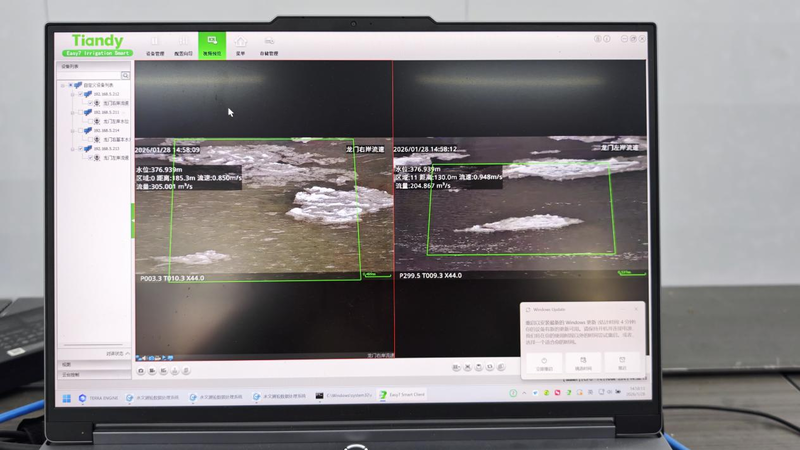Click restart now in Windows Update popup
The height and width of the screenshot is (450, 800).
543,363
